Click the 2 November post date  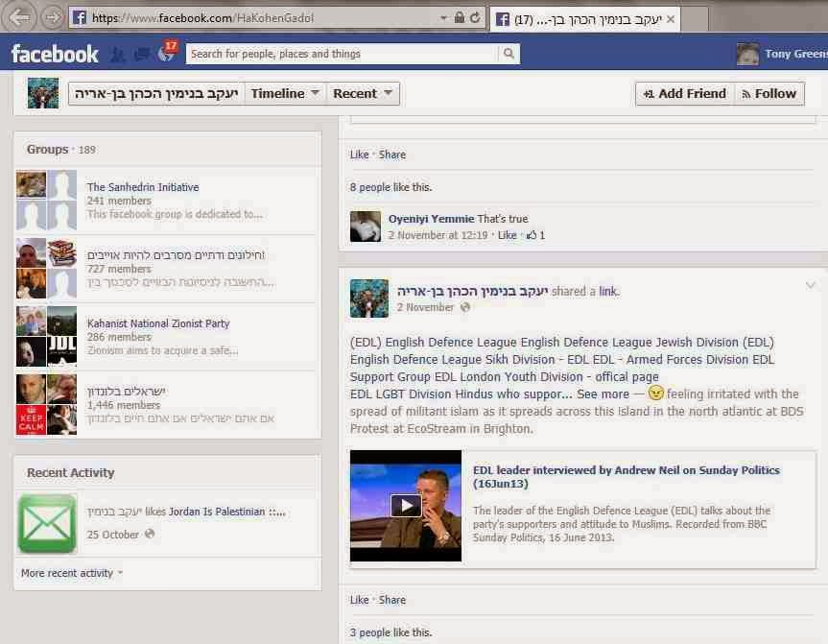click(425, 307)
